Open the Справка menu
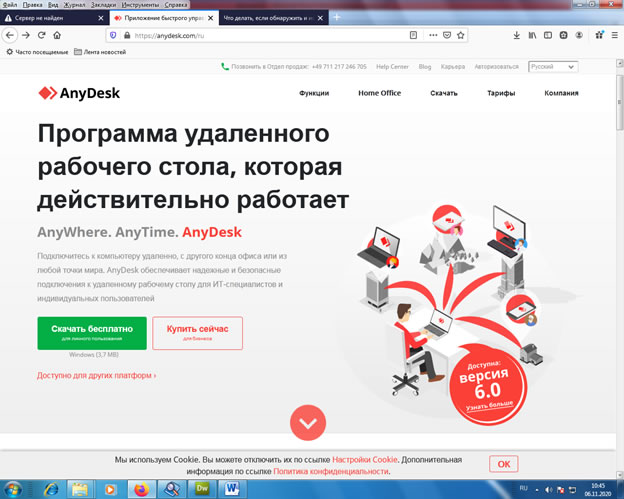The height and width of the screenshot is (499, 624). 176,5
